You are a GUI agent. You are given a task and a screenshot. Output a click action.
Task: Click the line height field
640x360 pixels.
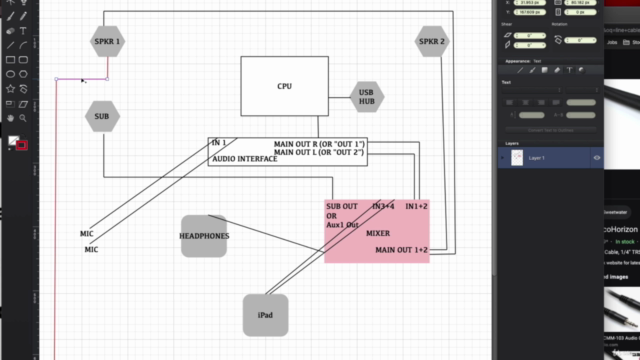(532, 116)
